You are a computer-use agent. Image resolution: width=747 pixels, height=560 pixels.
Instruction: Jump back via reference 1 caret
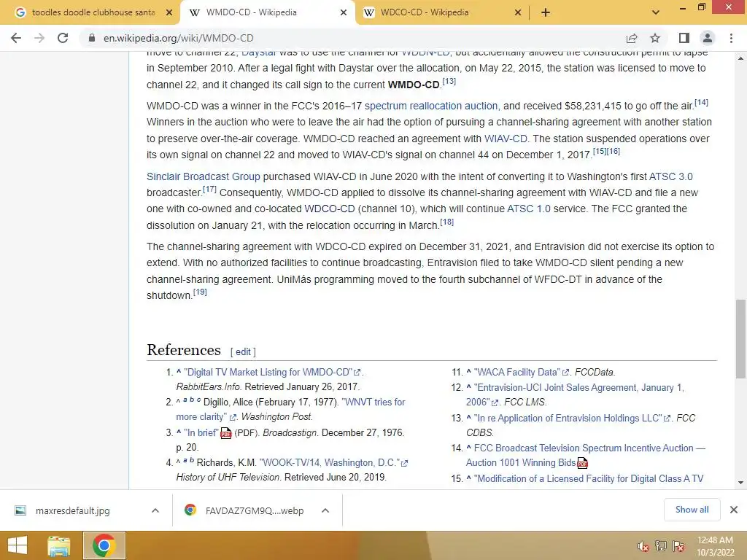[179, 372]
